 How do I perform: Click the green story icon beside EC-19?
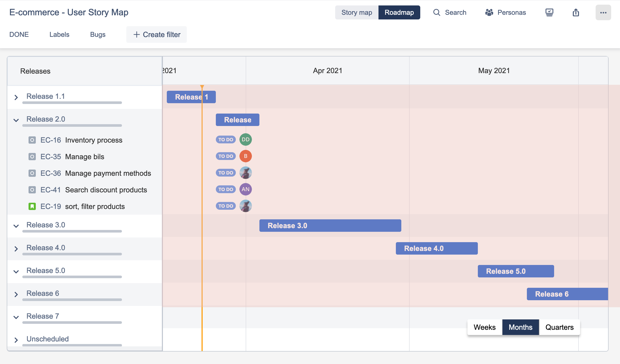click(x=32, y=206)
